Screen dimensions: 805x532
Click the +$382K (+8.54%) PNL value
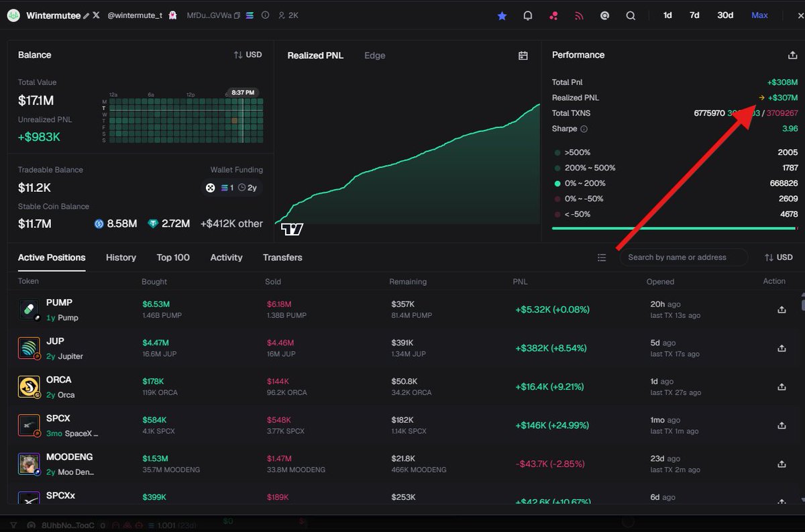pos(551,348)
